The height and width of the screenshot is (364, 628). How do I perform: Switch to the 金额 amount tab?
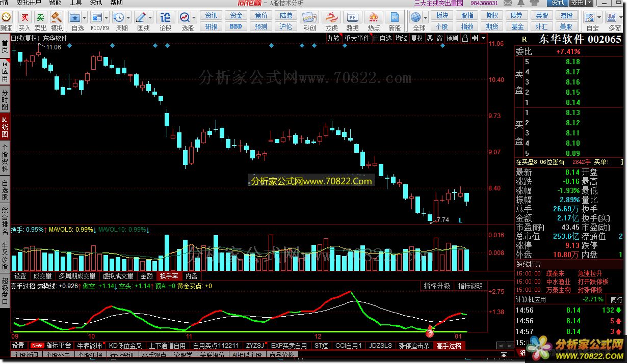146,276
